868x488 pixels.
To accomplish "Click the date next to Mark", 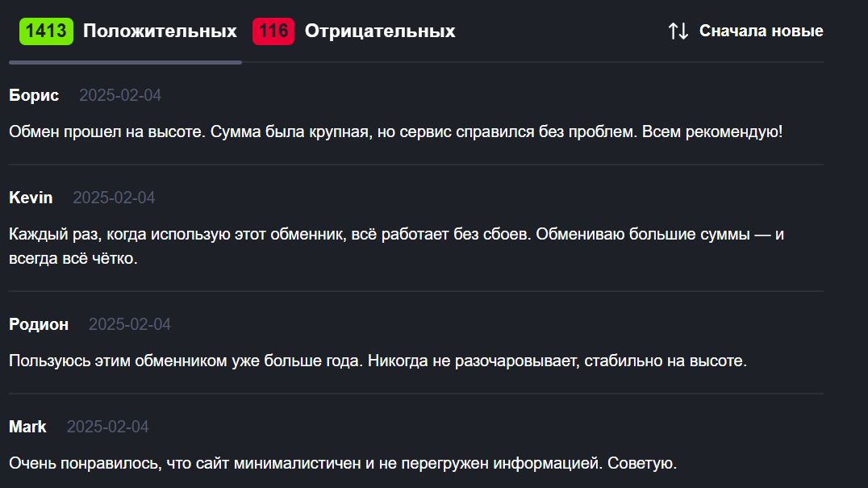I will pyautogui.click(x=108, y=427).
